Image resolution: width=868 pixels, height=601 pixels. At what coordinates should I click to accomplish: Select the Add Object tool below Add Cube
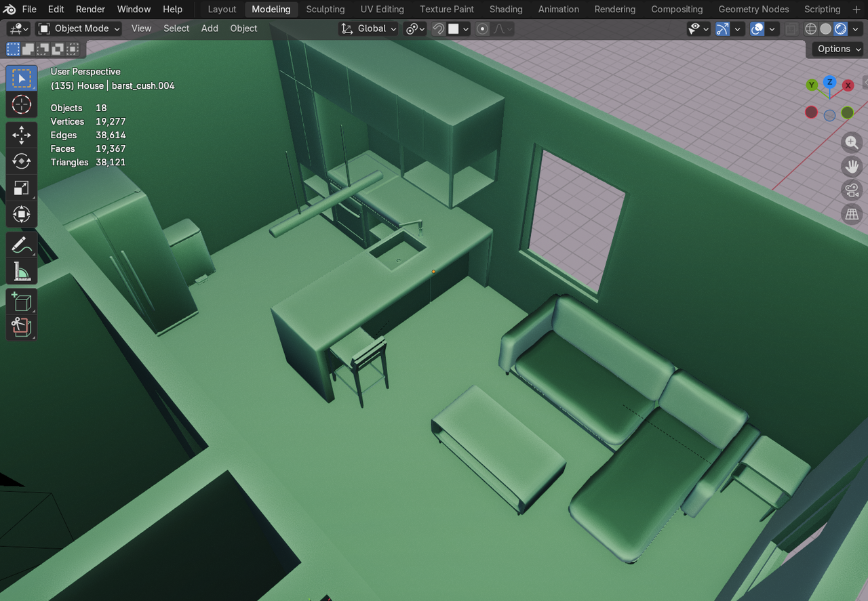click(22, 328)
